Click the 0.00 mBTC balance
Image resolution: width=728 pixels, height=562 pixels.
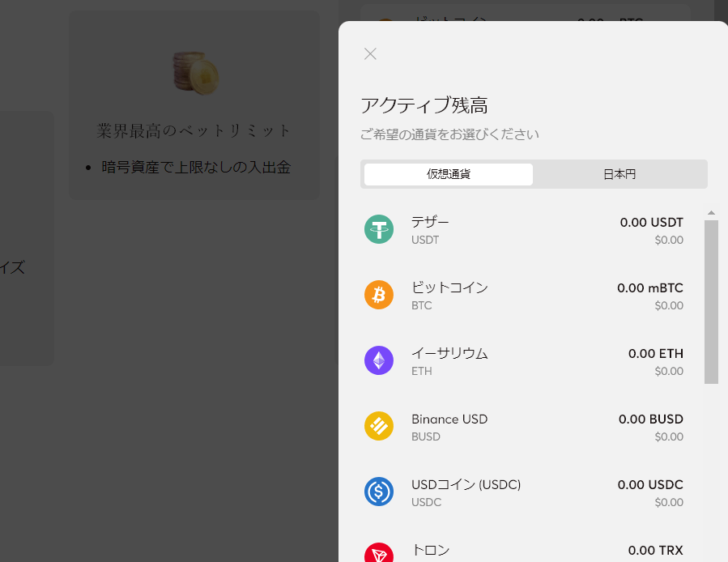point(650,288)
